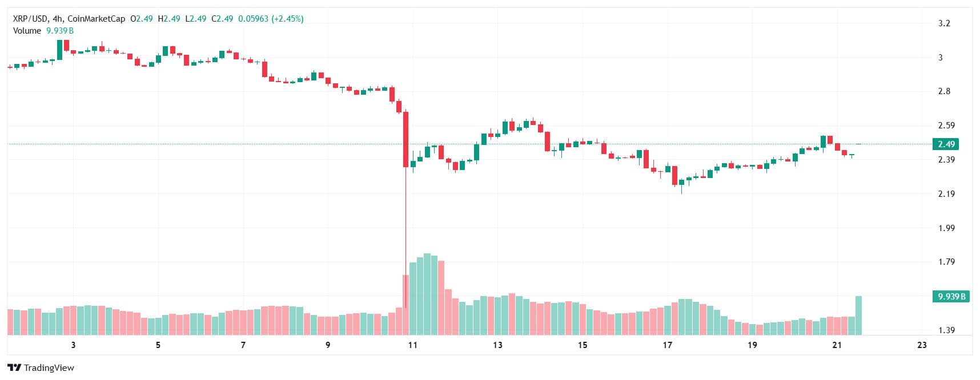
Task: Click the +2.45% change value in legend
Action: pos(287,19)
